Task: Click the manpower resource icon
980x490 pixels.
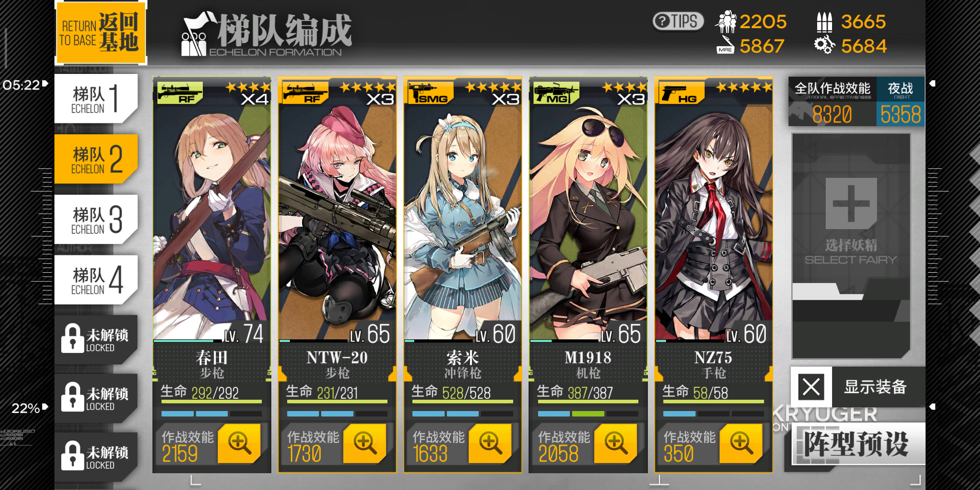Action: (726, 21)
